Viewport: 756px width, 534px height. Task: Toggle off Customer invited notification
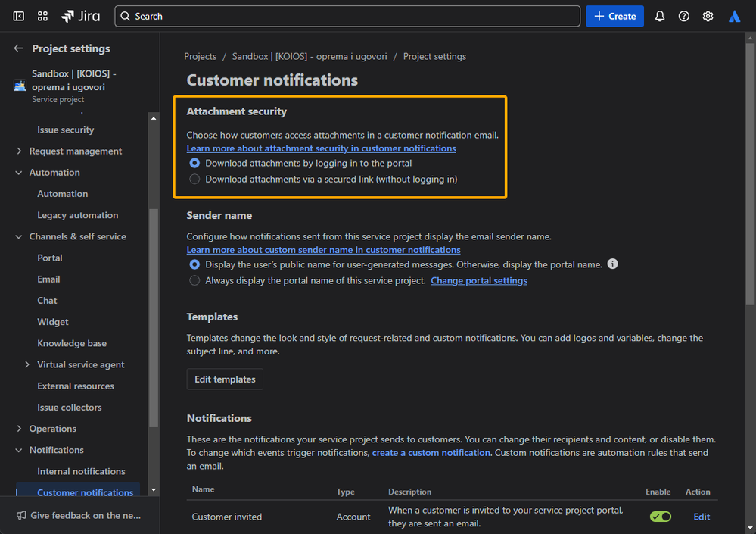(x=660, y=517)
